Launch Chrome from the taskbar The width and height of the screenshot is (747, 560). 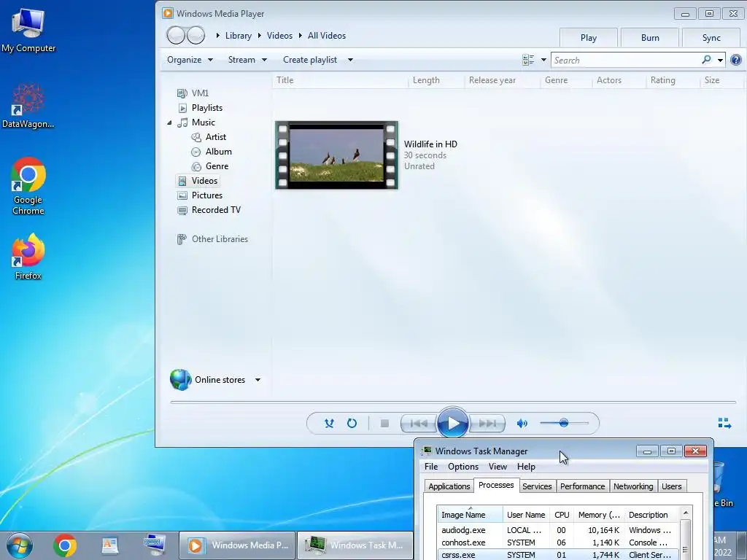[x=65, y=545]
